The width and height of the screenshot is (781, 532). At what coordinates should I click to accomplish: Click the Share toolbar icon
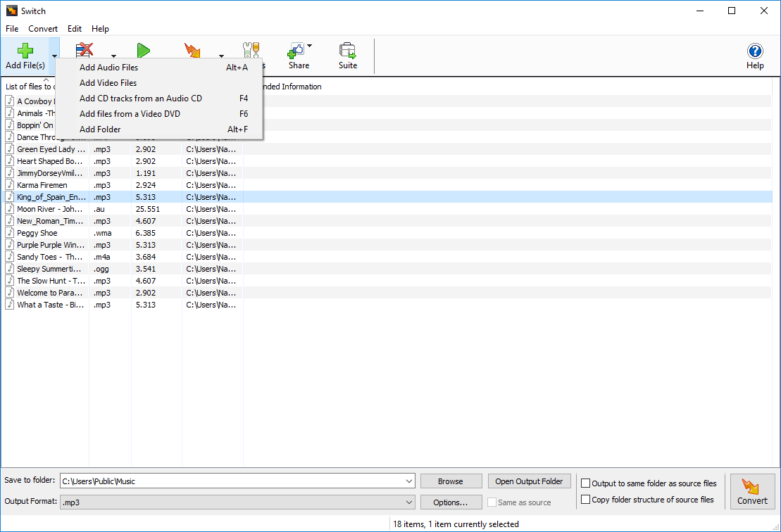(x=298, y=51)
